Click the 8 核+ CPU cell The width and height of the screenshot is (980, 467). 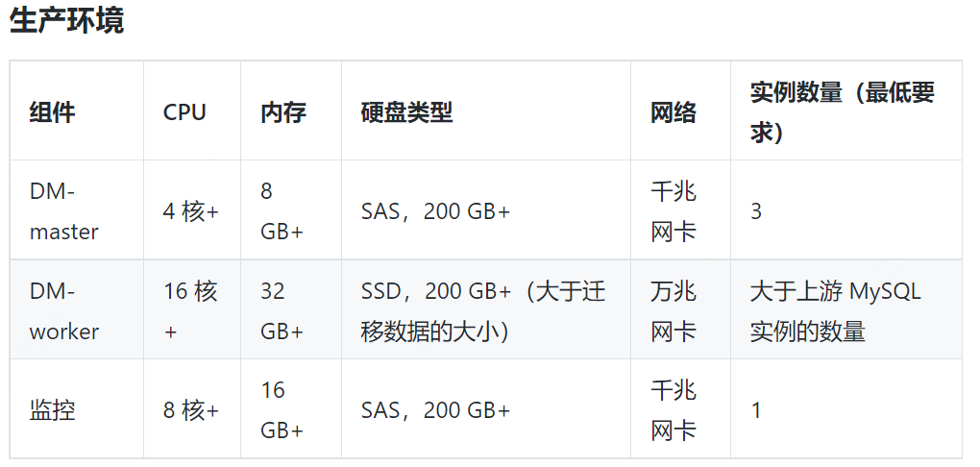click(190, 410)
